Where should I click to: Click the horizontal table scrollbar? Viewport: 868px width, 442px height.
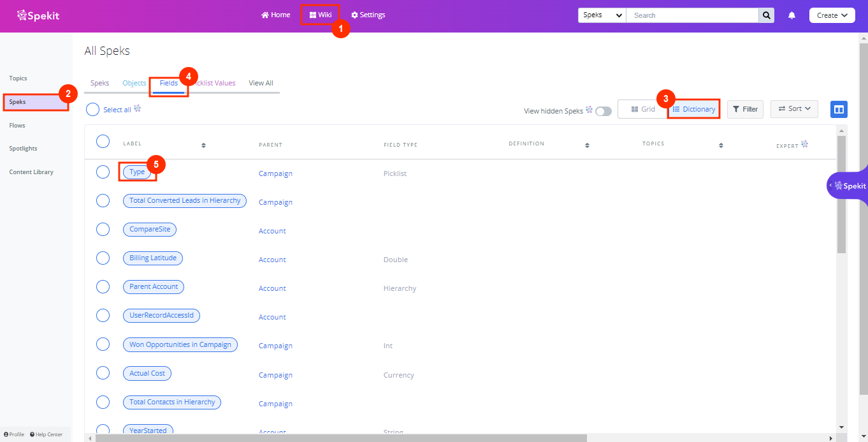(x=341, y=438)
